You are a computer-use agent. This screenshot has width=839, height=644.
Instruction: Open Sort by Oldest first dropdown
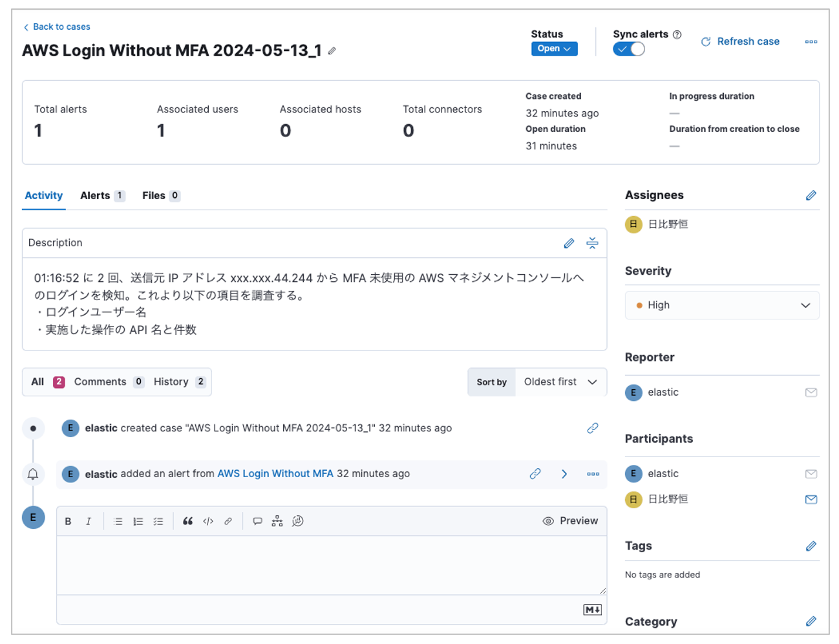click(x=560, y=382)
